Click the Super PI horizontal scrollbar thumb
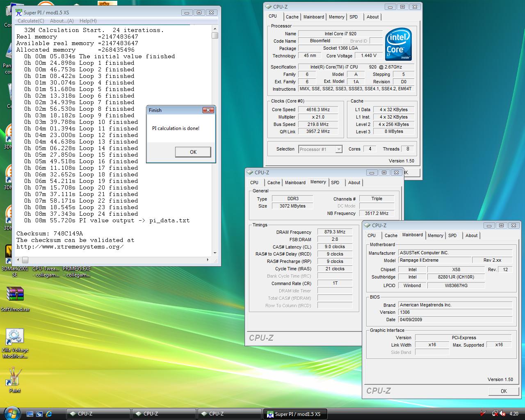 25,260
